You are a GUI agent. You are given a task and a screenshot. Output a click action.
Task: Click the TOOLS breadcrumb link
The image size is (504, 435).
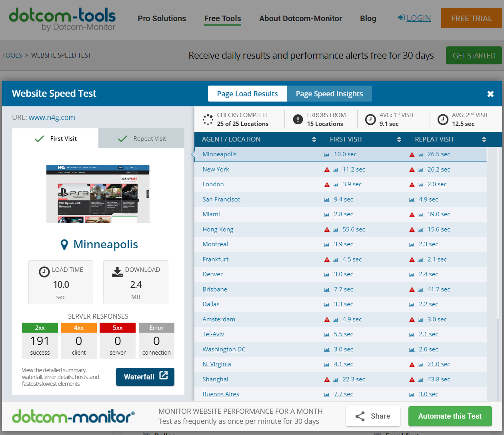tap(12, 55)
